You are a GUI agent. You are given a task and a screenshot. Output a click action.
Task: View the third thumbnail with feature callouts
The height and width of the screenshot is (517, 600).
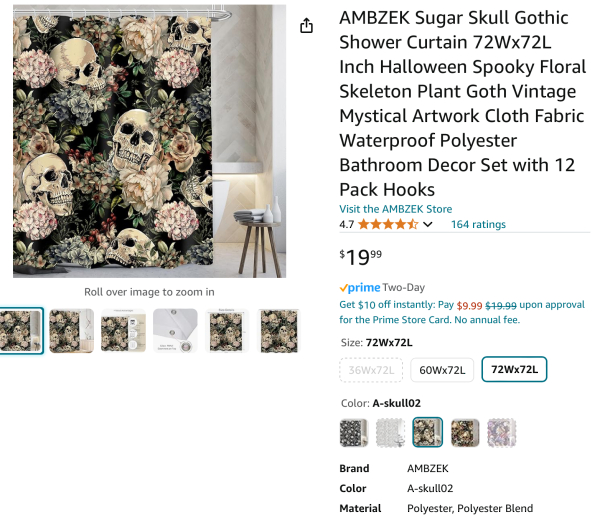tap(124, 331)
